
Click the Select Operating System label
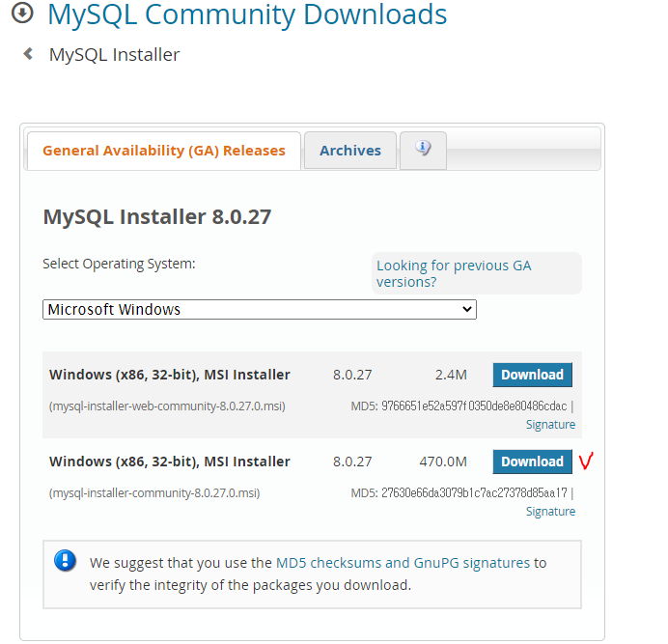click(x=119, y=265)
